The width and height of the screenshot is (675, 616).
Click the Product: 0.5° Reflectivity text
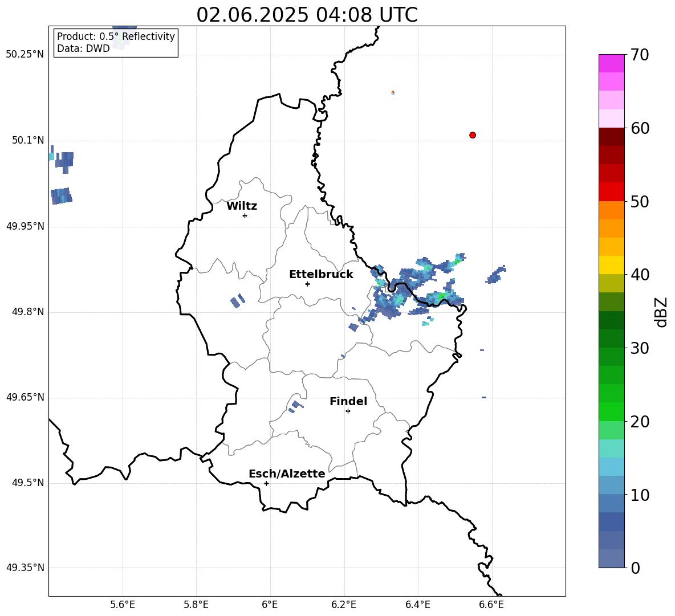[116, 36]
